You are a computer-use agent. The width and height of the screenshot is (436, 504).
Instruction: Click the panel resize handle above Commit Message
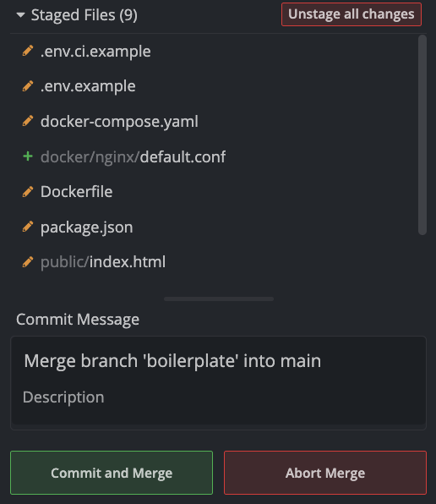[219, 299]
